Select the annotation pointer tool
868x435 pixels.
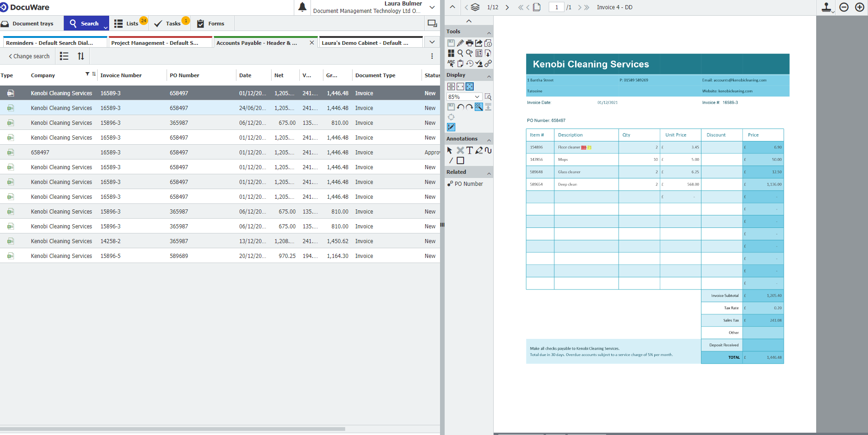(x=449, y=150)
